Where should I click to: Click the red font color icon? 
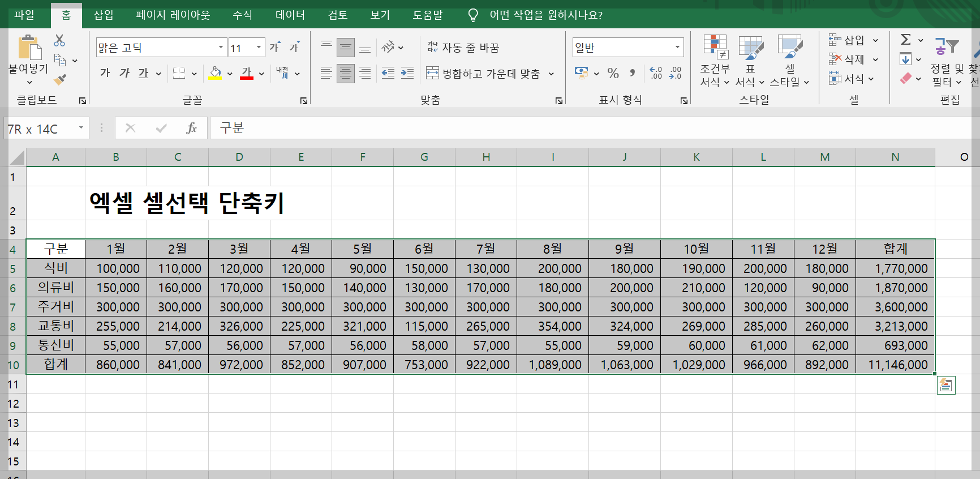[x=247, y=73]
